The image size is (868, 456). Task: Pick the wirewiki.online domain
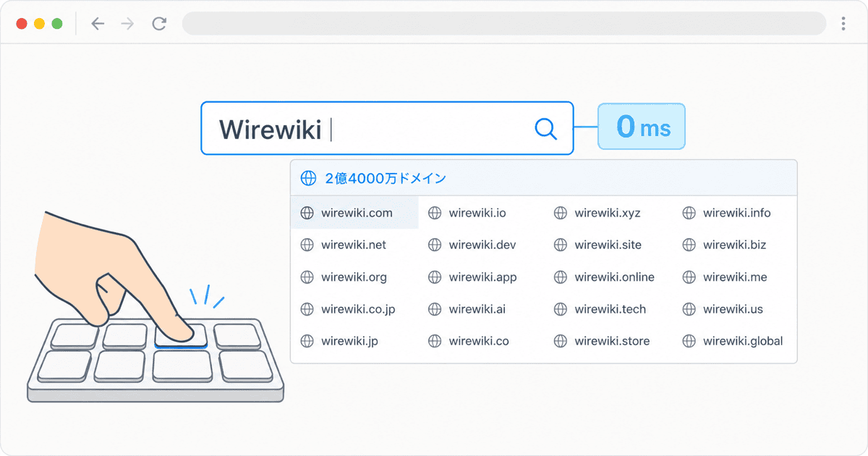(x=615, y=277)
